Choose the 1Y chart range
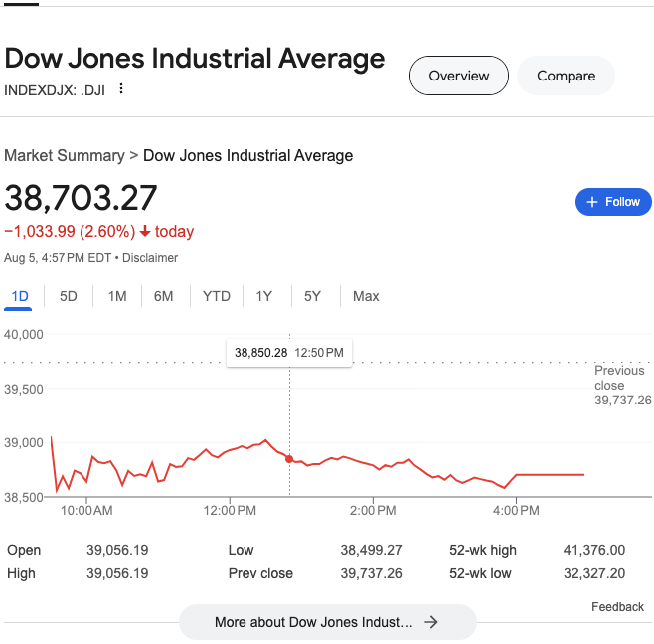The image size is (654, 644). 264,296
